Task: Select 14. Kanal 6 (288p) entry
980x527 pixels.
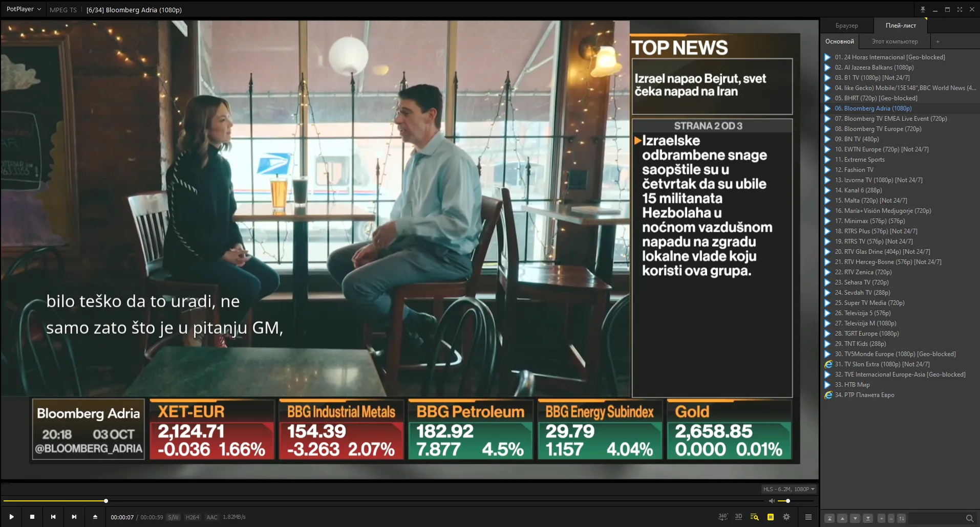Action: (901, 190)
